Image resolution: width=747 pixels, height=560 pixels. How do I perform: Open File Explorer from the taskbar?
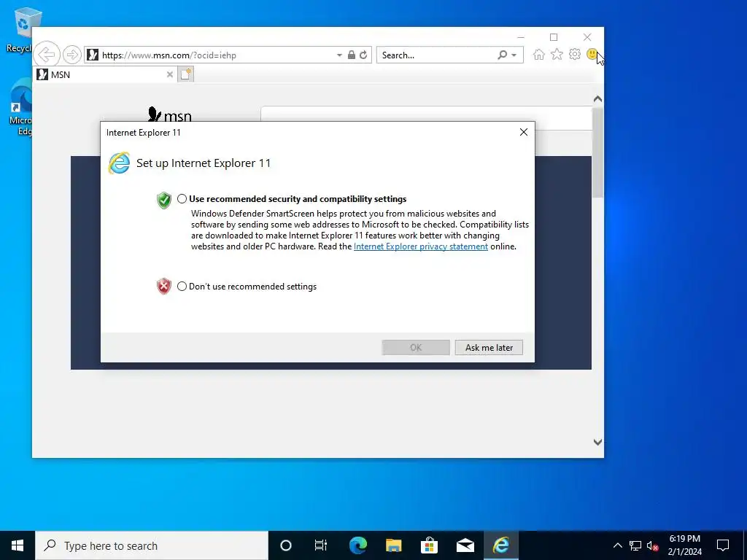(x=393, y=545)
